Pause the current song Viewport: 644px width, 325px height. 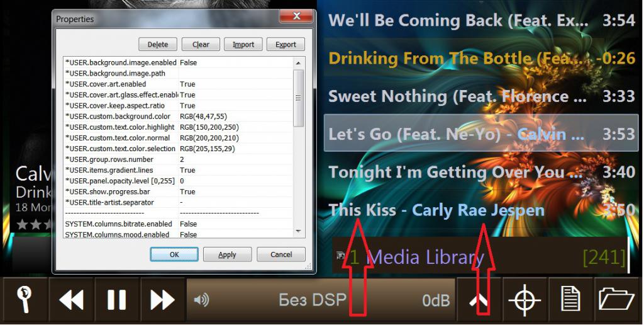pos(117,300)
